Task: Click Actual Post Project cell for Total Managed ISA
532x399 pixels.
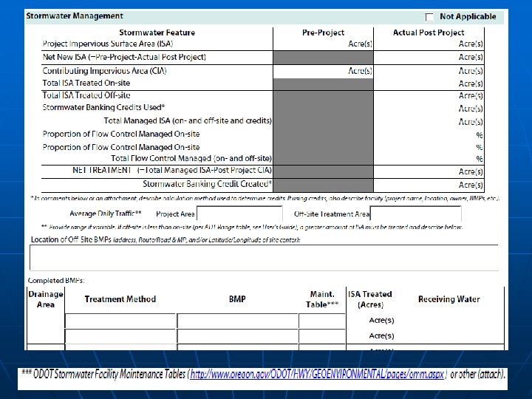Action: 429,121
